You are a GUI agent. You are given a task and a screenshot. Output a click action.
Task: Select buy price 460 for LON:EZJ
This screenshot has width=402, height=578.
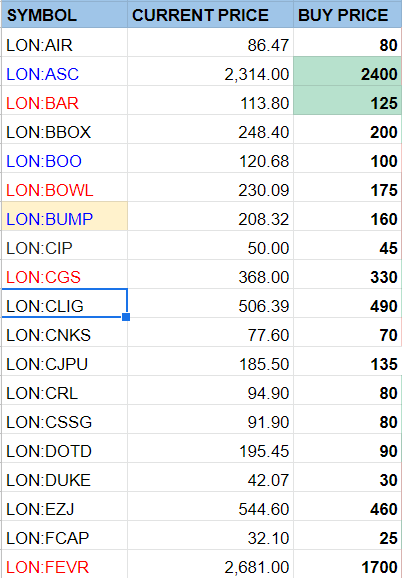tap(347, 506)
